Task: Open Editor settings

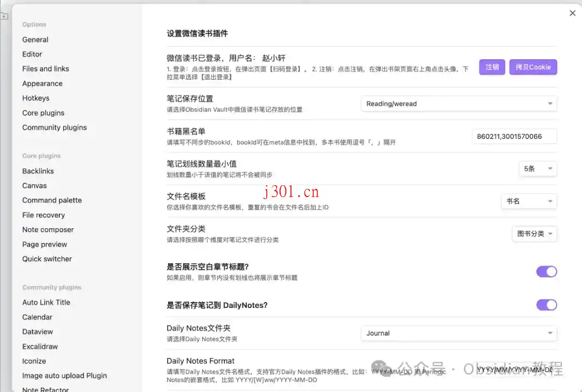Action: (x=32, y=54)
